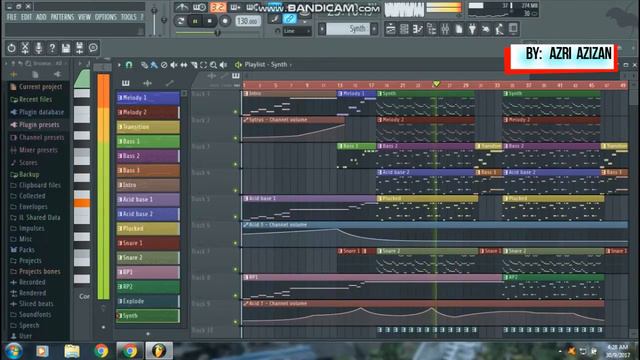The image size is (640, 360).
Task: Open the Synth pattern selector
Action: [x=348, y=29]
